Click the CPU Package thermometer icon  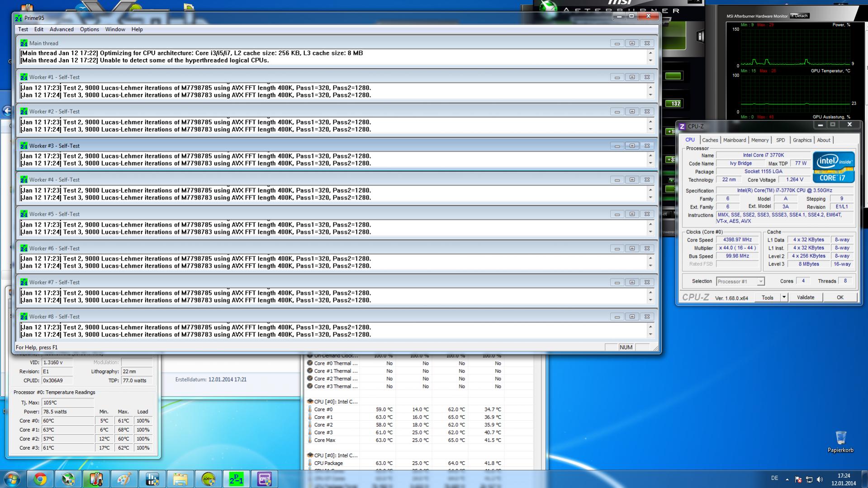310,463
